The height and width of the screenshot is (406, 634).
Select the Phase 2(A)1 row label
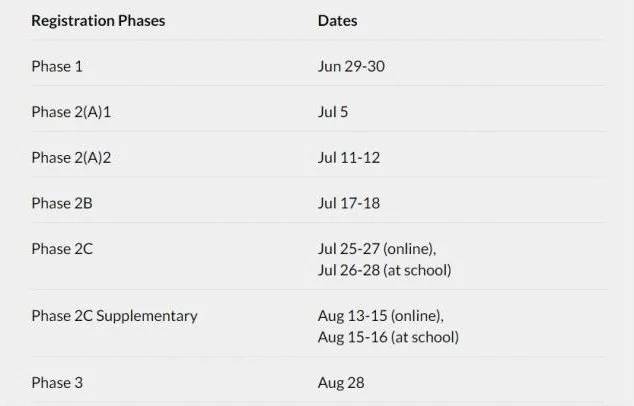pyautogui.click(x=71, y=112)
